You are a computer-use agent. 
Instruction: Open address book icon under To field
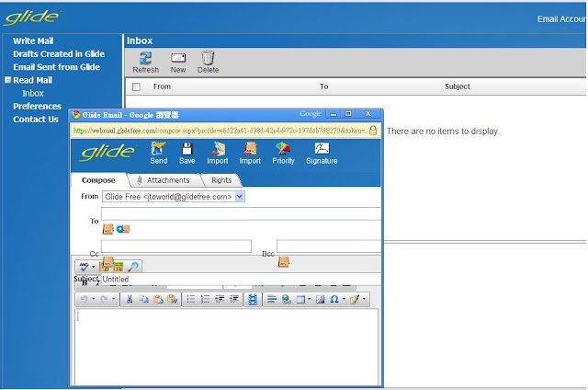pos(108,229)
